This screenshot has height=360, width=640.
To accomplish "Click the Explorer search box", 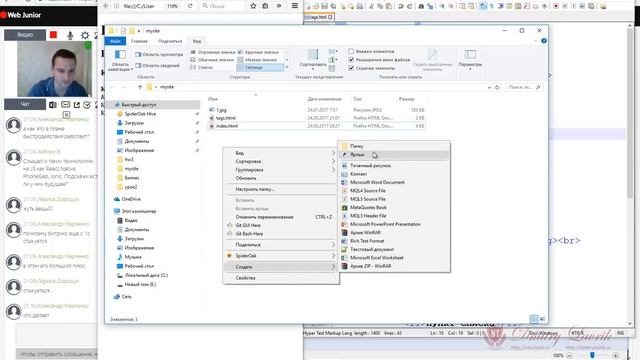I will pyautogui.click(x=524, y=87).
